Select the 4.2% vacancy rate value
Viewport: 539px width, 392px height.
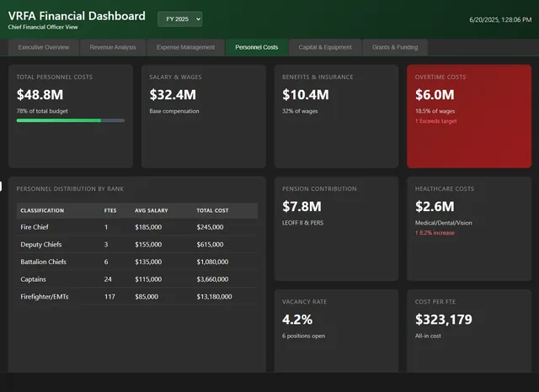pos(297,320)
